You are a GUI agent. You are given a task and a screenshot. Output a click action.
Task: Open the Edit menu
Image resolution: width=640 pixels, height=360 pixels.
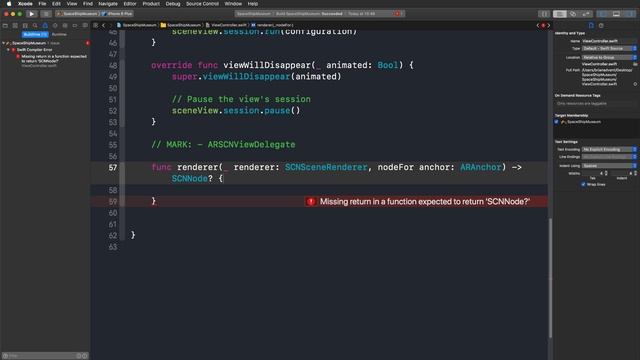click(x=56, y=4)
